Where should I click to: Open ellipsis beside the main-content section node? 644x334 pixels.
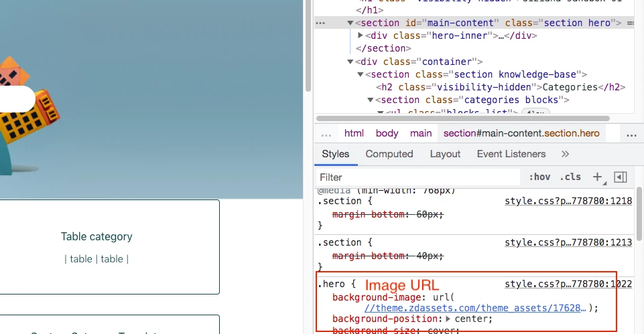(x=320, y=23)
